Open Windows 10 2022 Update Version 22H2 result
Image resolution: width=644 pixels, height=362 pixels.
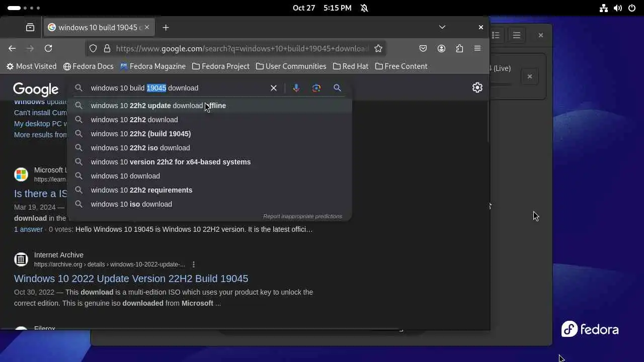[x=131, y=279]
